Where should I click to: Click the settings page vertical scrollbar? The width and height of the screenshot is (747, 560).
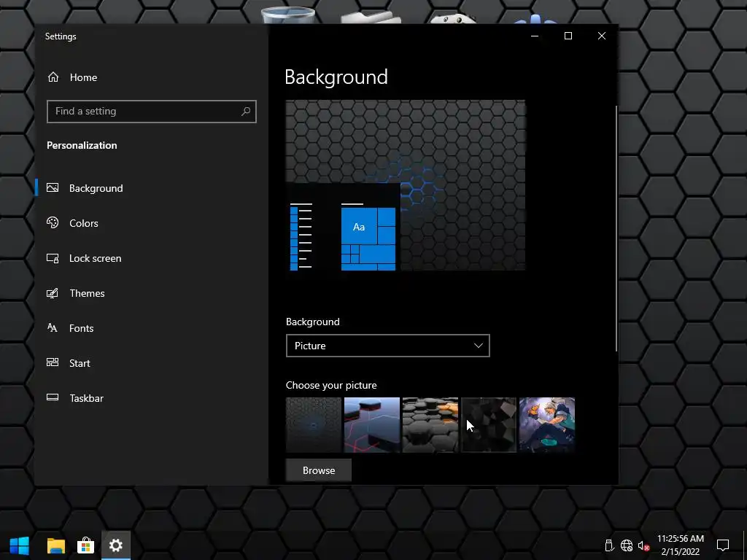[x=616, y=228]
